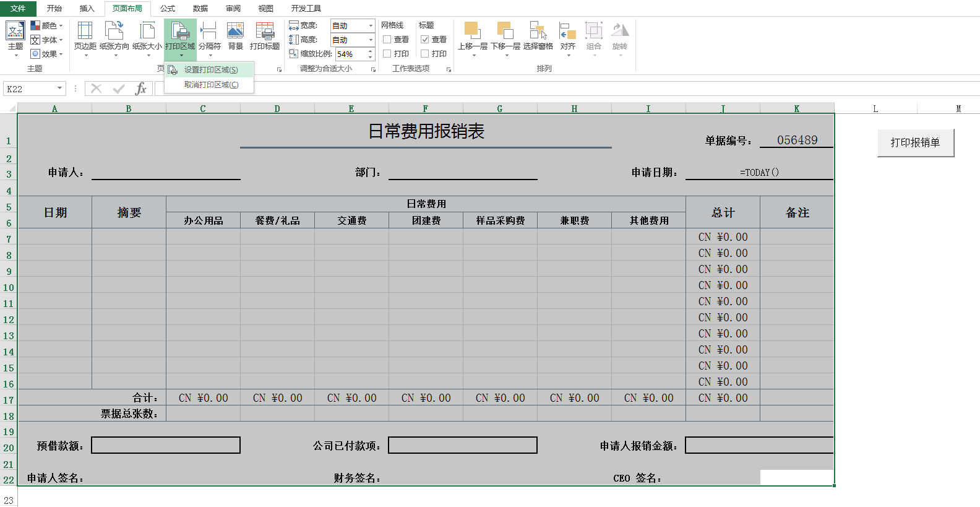Open the 文件 tab
The height and width of the screenshot is (507, 980).
[18, 9]
